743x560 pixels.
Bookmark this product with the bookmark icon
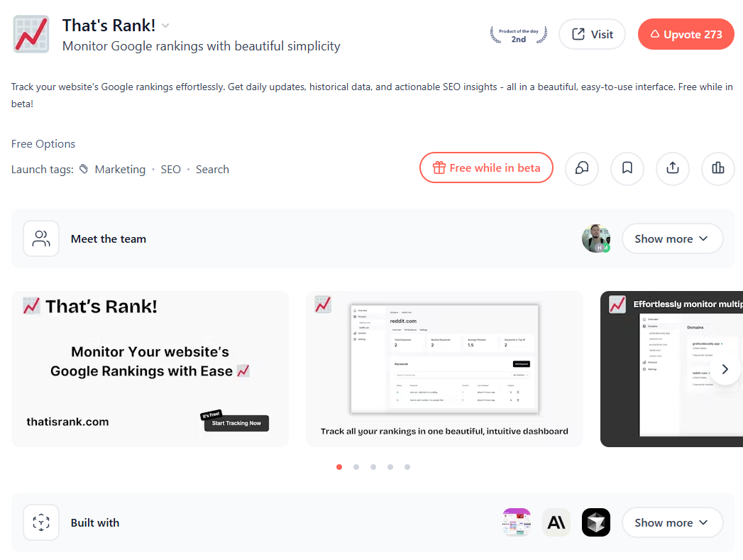tap(627, 168)
